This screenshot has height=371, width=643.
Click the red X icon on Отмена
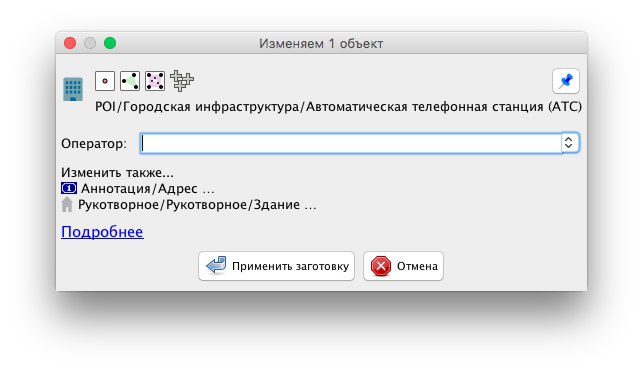tap(381, 266)
